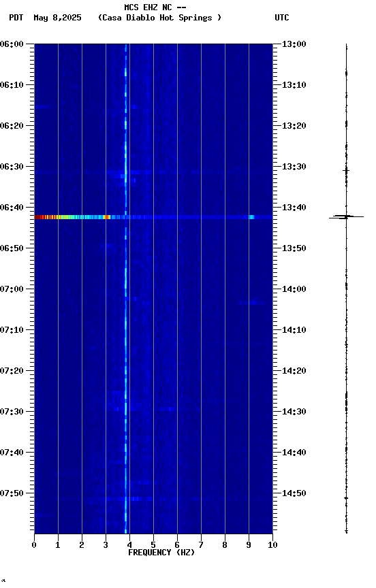Click the date "May 8,2025"
376x588 pixels.
point(57,18)
